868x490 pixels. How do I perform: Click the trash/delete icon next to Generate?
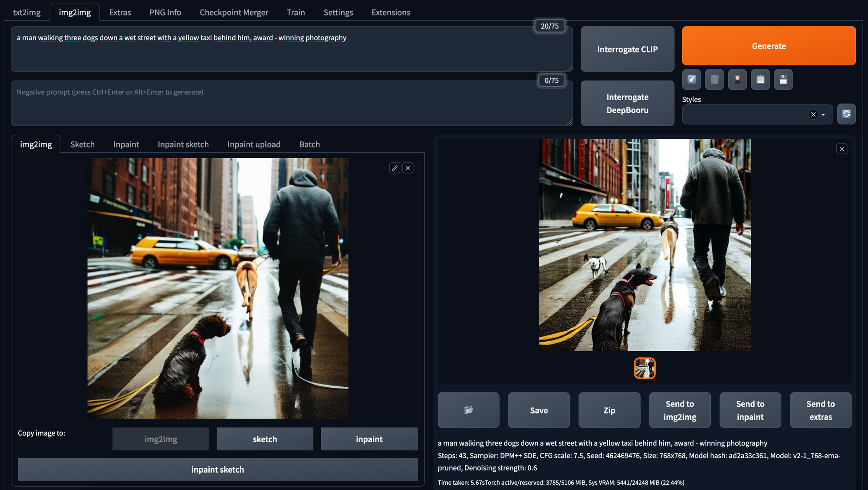tap(714, 79)
